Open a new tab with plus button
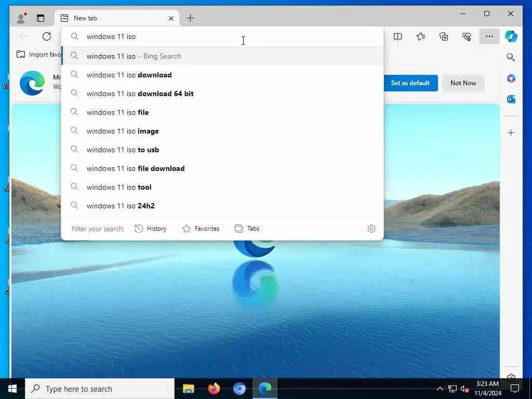 (x=190, y=18)
